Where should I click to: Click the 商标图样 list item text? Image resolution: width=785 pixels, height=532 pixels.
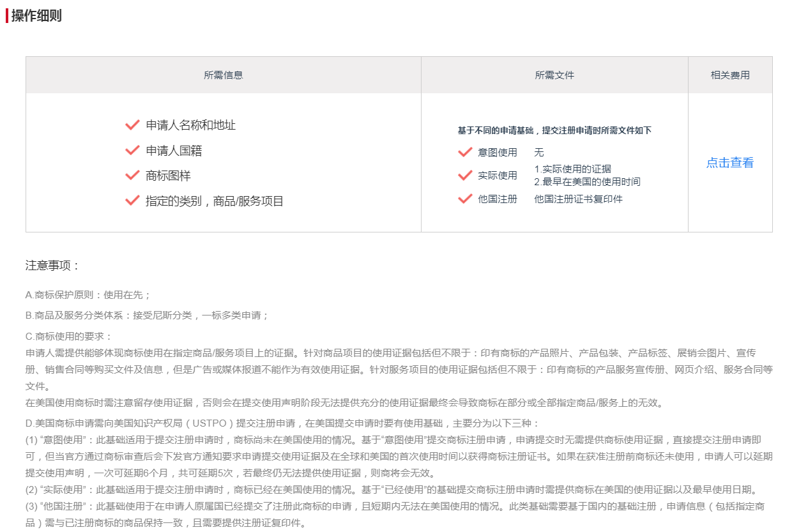coord(168,176)
